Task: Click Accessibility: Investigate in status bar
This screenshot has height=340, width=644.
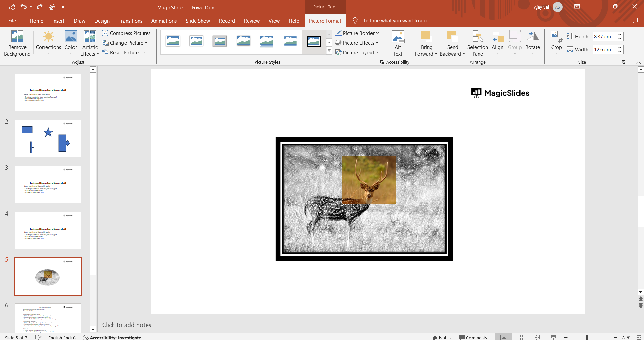Action: [112, 337]
